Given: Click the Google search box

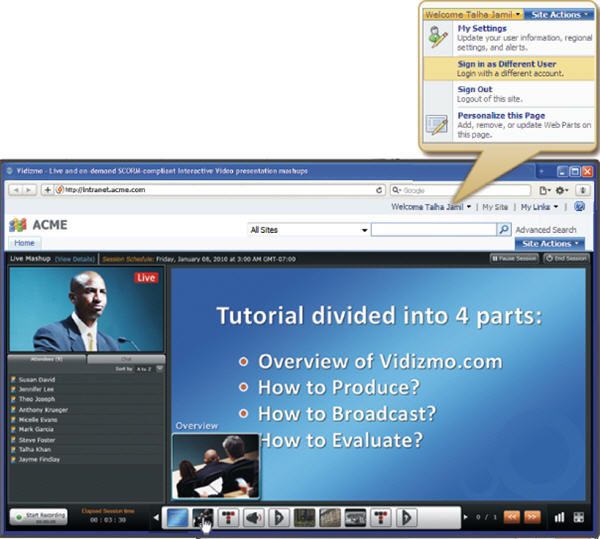Looking at the screenshot, I should pyautogui.click(x=461, y=190).
